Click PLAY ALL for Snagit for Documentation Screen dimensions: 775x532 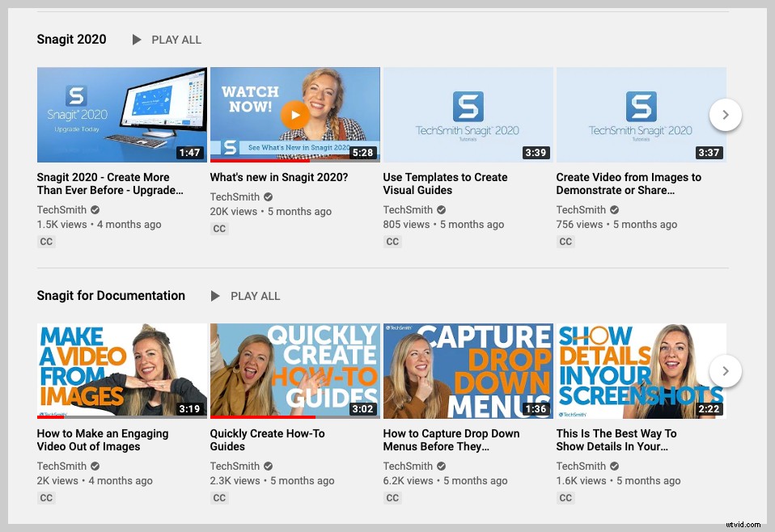coord(255,296)
